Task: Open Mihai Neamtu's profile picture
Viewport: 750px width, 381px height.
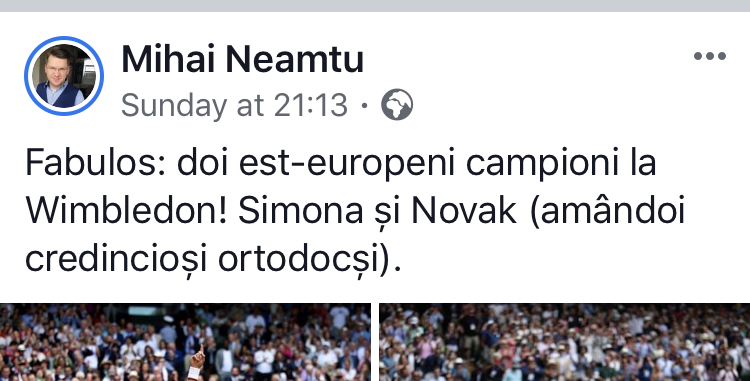Action: pyautogui.click(x=64, y=76)
